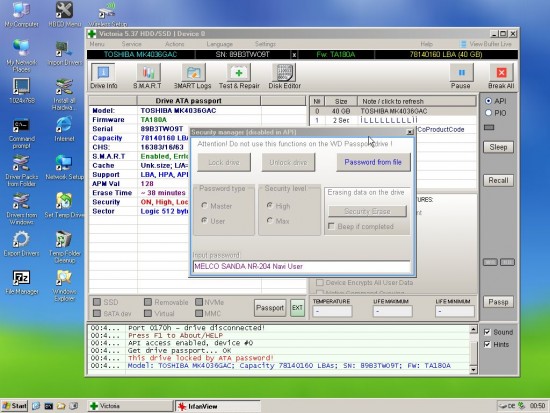The image size is (550, 413).
Task: Open the Language menu
Action: click(220, 44)
